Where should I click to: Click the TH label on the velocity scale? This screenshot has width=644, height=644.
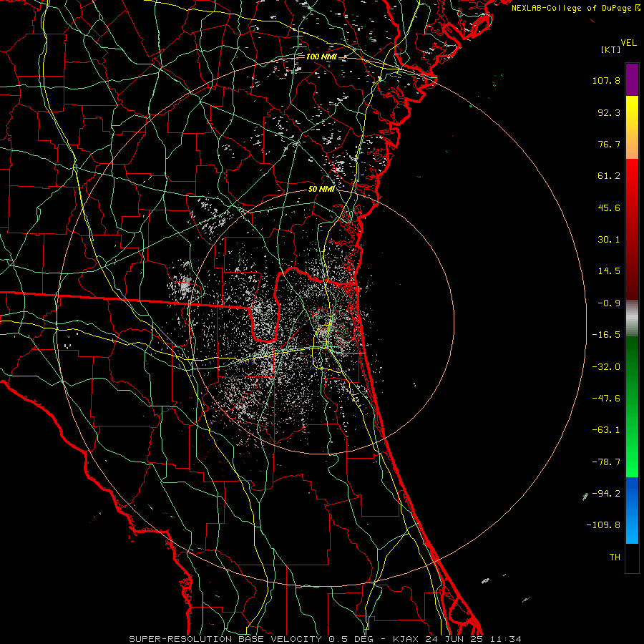pyautogui.click(x=615, y=557)
